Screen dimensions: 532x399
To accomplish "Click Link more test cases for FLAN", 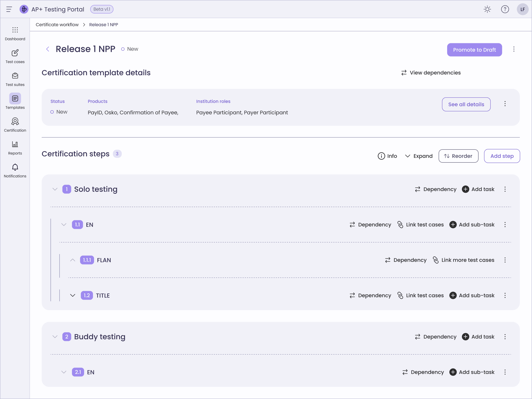I will [463, 260].
